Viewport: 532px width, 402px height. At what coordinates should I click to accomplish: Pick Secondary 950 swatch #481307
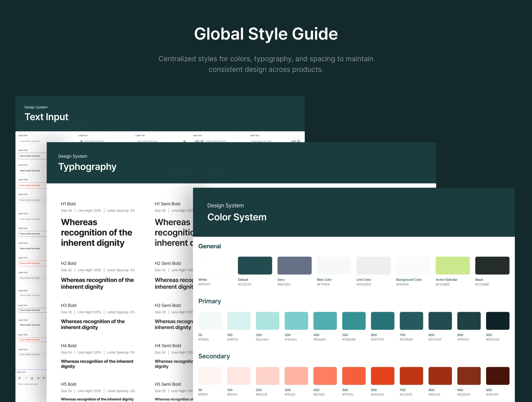[498, 376]
